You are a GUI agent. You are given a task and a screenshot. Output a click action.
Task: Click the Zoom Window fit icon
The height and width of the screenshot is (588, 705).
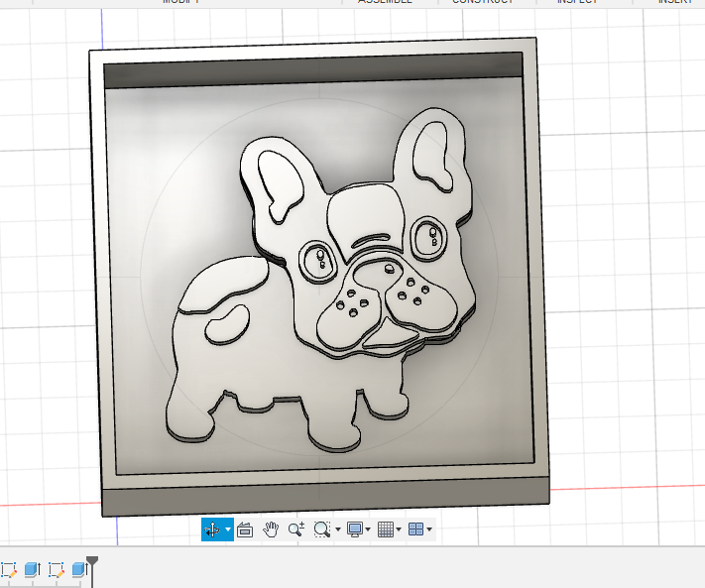click(320, 529)
